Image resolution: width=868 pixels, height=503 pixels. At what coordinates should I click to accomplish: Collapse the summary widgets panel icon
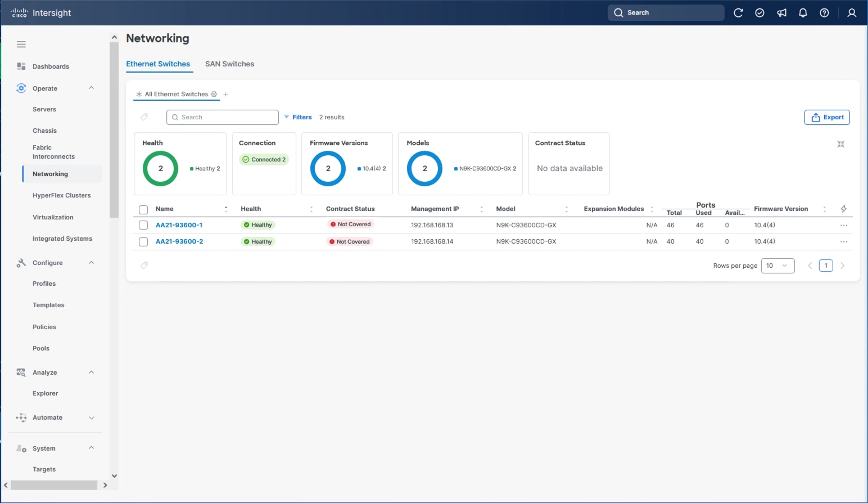pyautogui.click(x=840, y=145)
